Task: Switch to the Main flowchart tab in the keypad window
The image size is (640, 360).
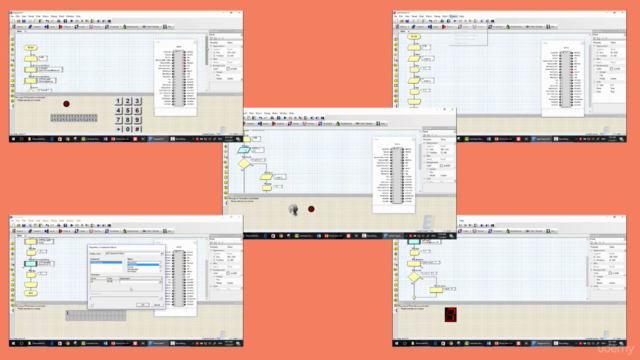Action: tap(20, 31)
